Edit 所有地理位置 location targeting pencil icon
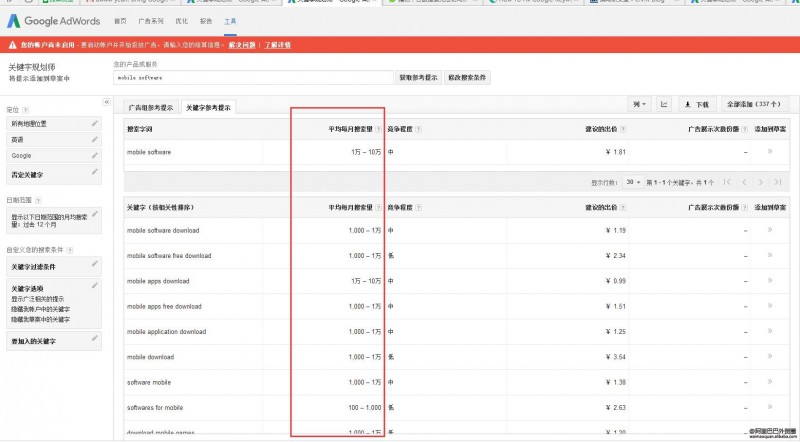 (94, 123)
